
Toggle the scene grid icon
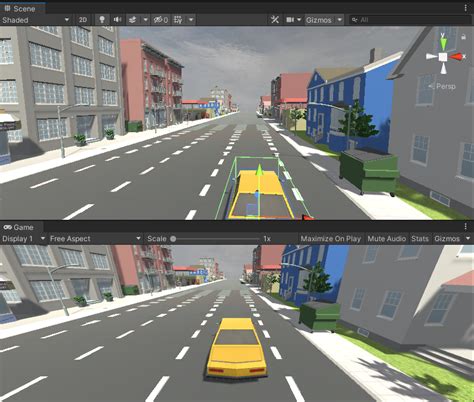point(178,20)
